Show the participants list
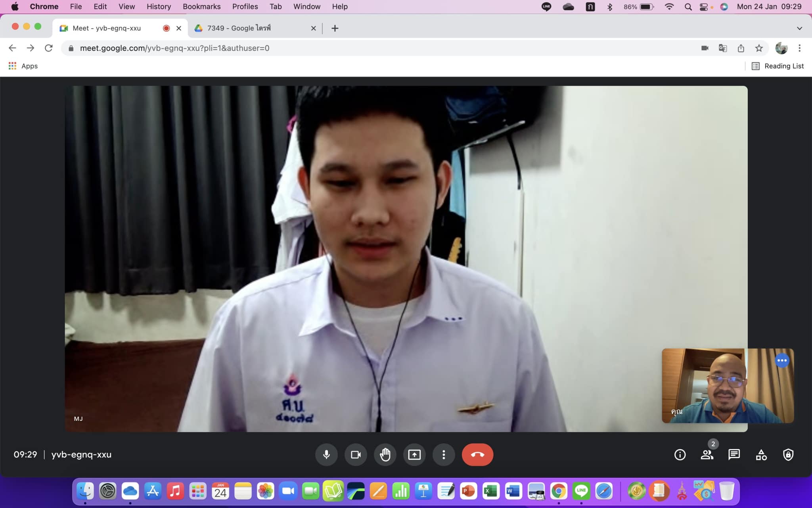This screenshot has height=508, width=812. [x=707, y=455]
